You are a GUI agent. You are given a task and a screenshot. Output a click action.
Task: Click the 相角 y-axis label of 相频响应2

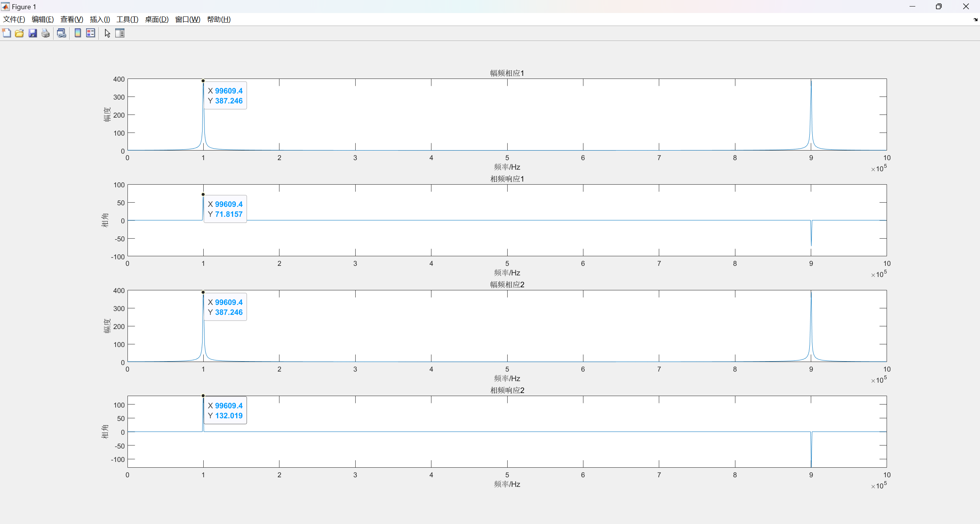(x=105, y=432)
